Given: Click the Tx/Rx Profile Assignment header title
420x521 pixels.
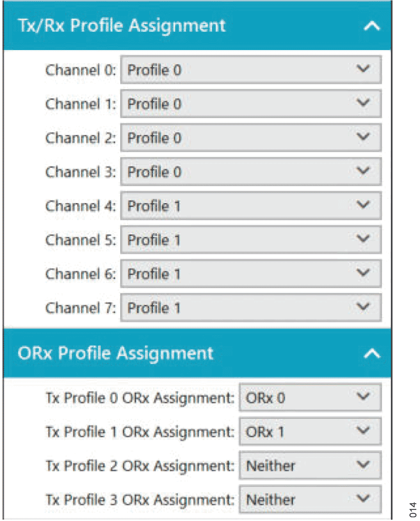Looking at the screenshot, I should pos(122,25).
